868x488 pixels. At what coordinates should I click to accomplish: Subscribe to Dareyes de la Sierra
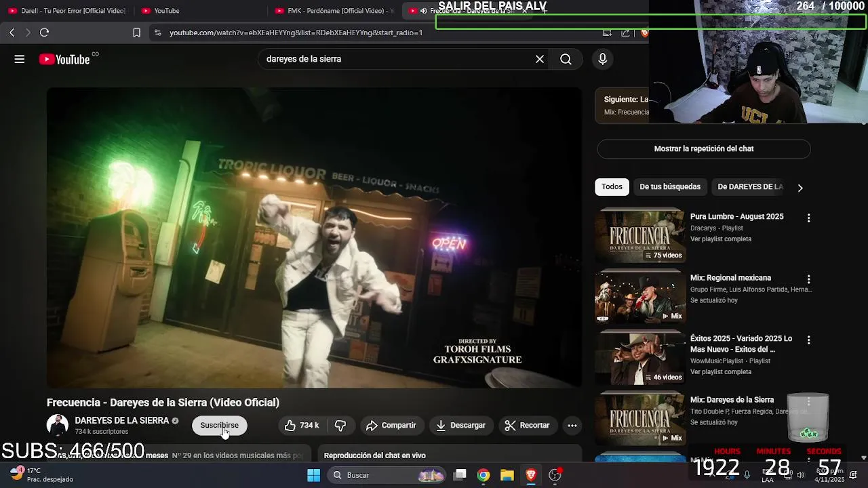pyautogui.click(x=219, y=426)
